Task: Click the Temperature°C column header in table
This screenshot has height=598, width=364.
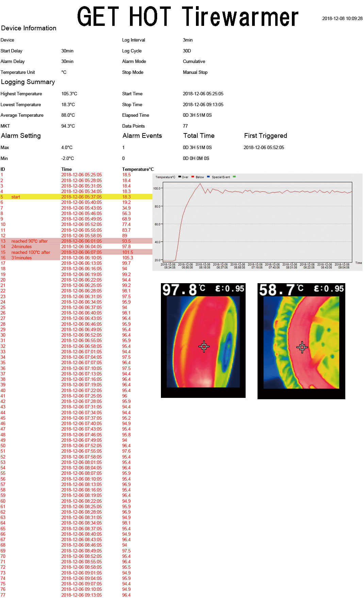Action: pyautogui.click(x=138, y=169)
